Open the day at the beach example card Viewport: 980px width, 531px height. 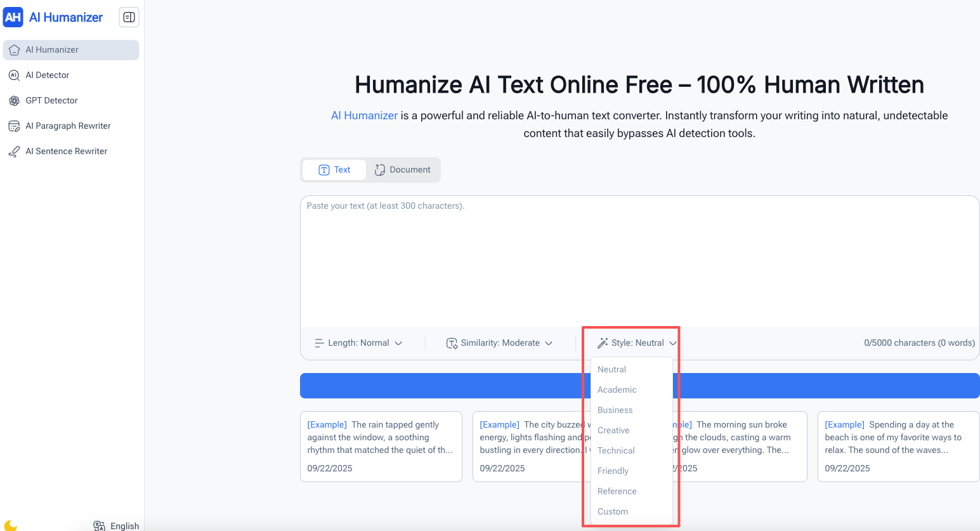(899, 447)
